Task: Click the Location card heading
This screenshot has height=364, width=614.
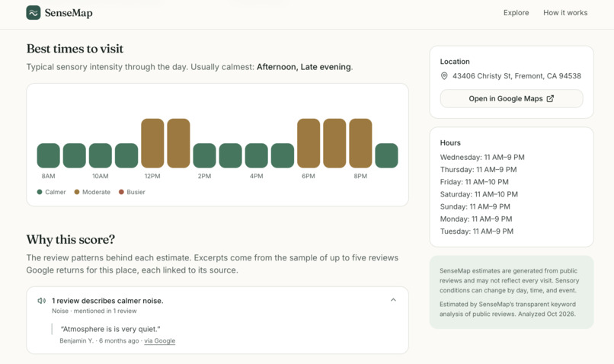Action: click(x=455, y=62)
